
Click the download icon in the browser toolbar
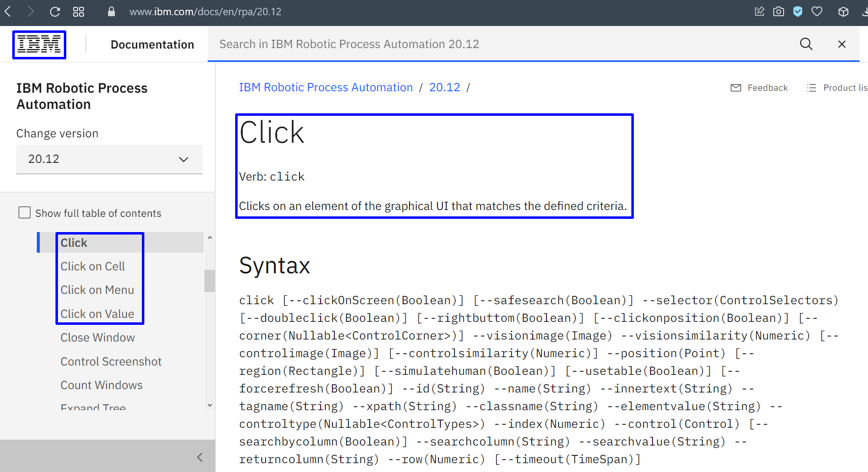tap(865, 11)
